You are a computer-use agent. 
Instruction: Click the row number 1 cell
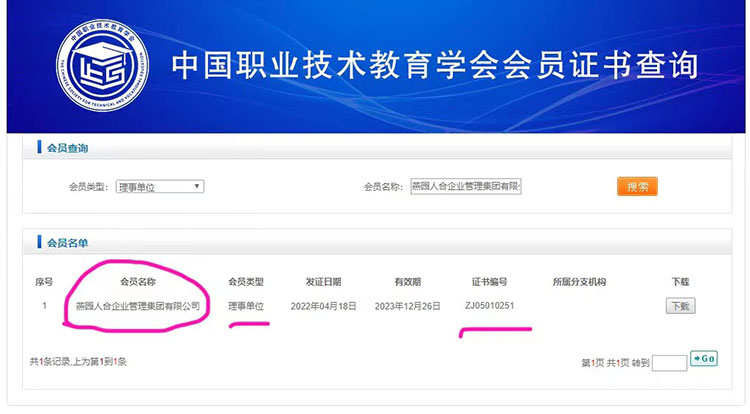click(44, 305)
